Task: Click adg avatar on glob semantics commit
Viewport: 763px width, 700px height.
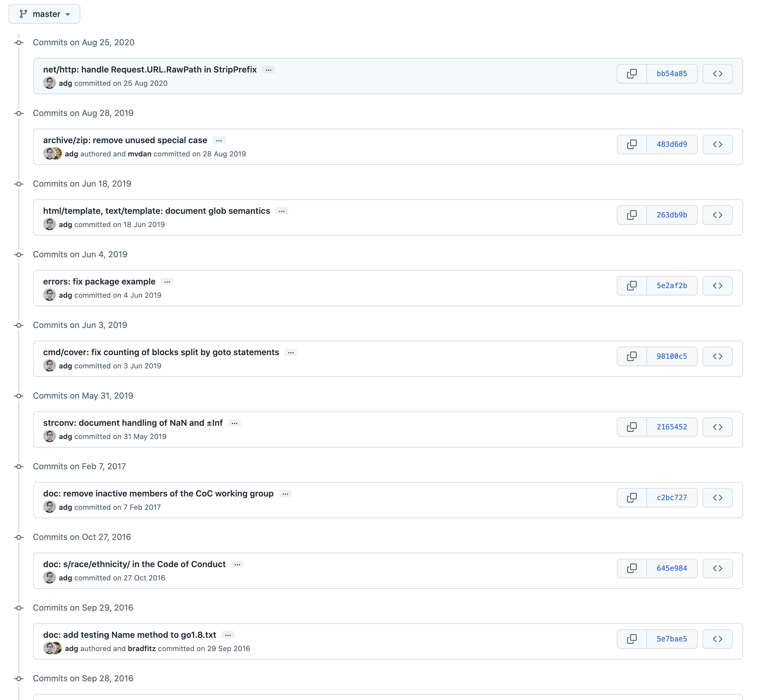Action: 49,224
